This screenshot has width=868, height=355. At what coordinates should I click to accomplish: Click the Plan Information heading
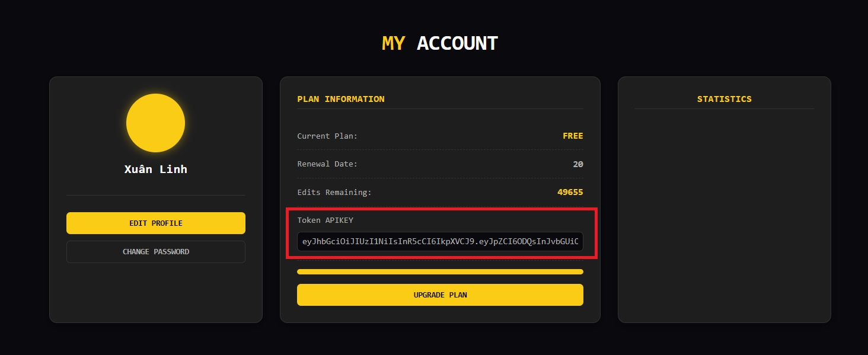coord(341,99)
